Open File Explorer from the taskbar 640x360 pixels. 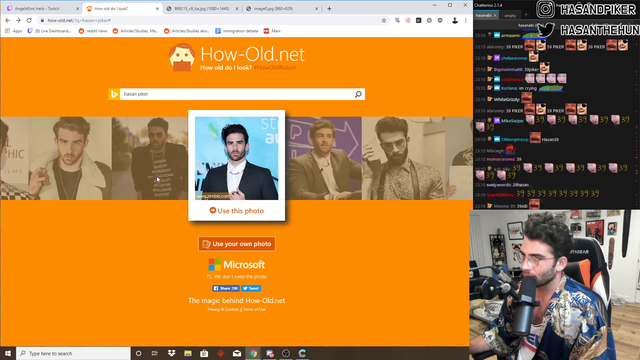pyautogui.click(x=188, y=353)
